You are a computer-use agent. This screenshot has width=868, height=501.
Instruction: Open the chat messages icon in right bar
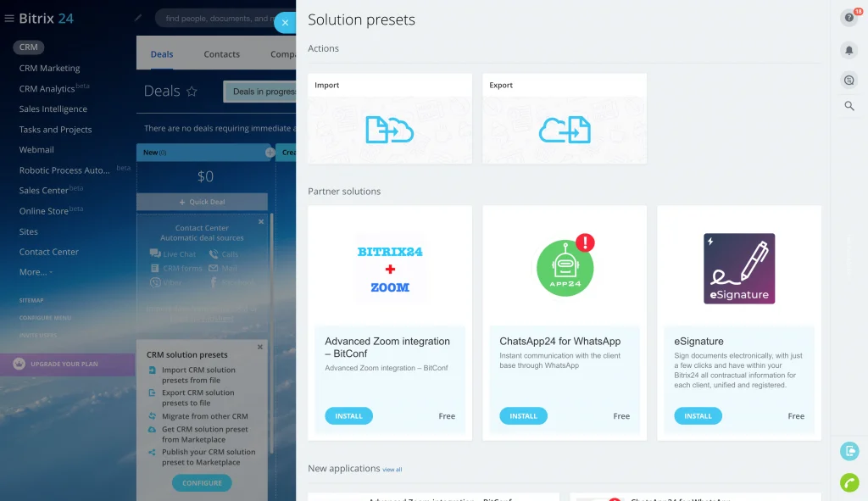849,81
